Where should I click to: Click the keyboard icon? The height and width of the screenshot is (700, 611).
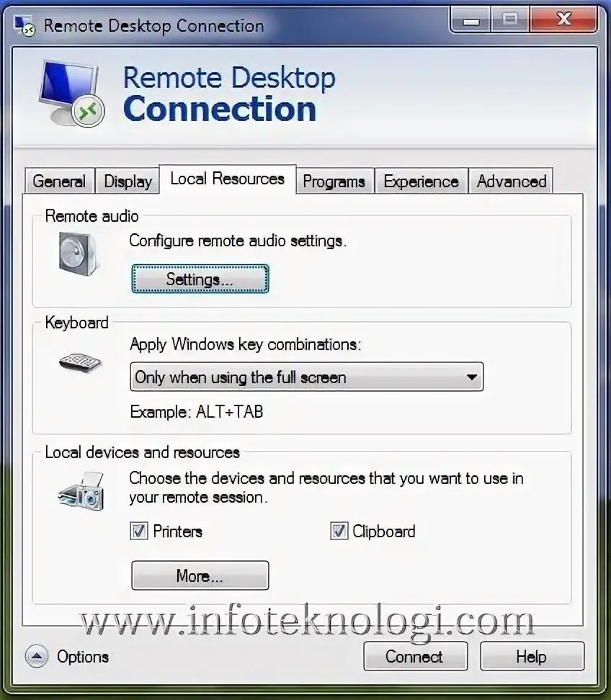81,362
